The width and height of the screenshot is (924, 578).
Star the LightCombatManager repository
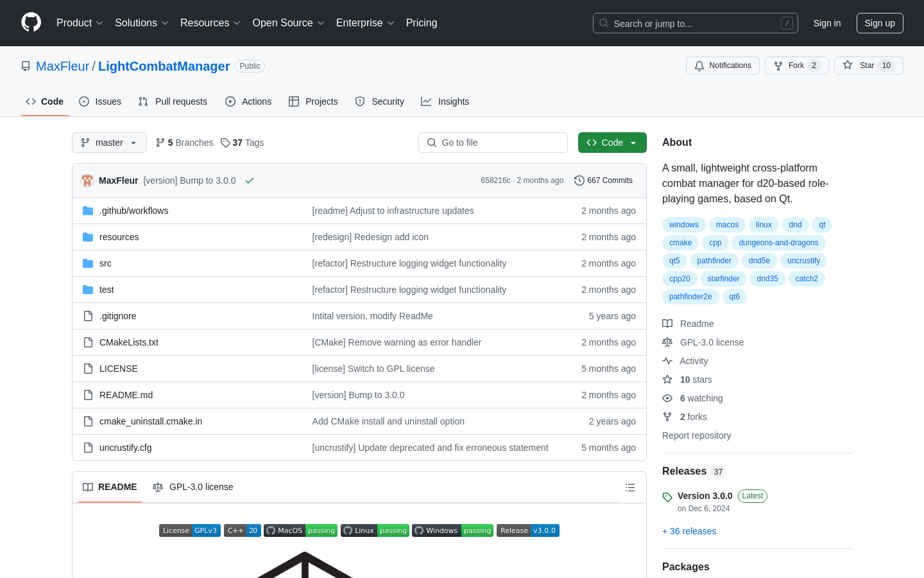[x=868, y=66]
